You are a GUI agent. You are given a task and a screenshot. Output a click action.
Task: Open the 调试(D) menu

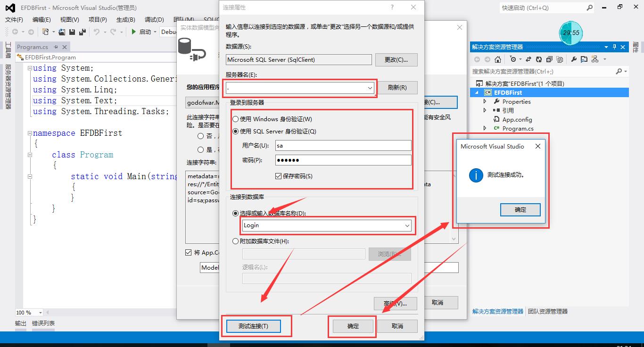154,19
